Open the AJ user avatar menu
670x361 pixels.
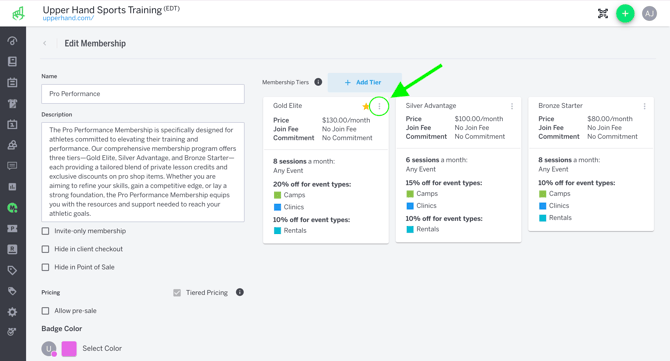649,14
